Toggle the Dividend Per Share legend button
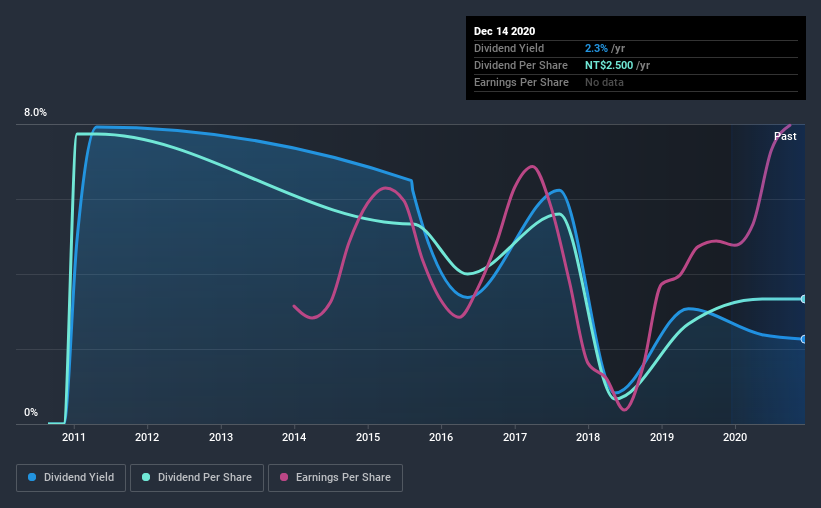Image resolution: width=821 pixels, height=508 pixels. [197, 478]
